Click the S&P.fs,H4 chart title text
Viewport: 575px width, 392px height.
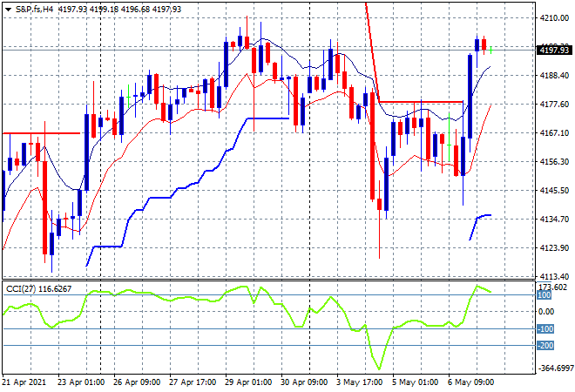pyautogui.click(x=34, y=10)
